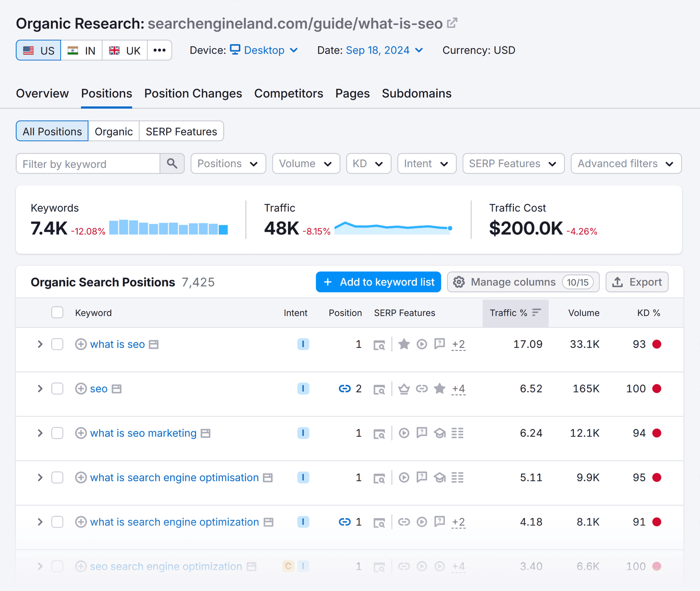Viewport: 700px width, 591px height.
Task: Switch to the Competitors tab
Action: (289, 93)
